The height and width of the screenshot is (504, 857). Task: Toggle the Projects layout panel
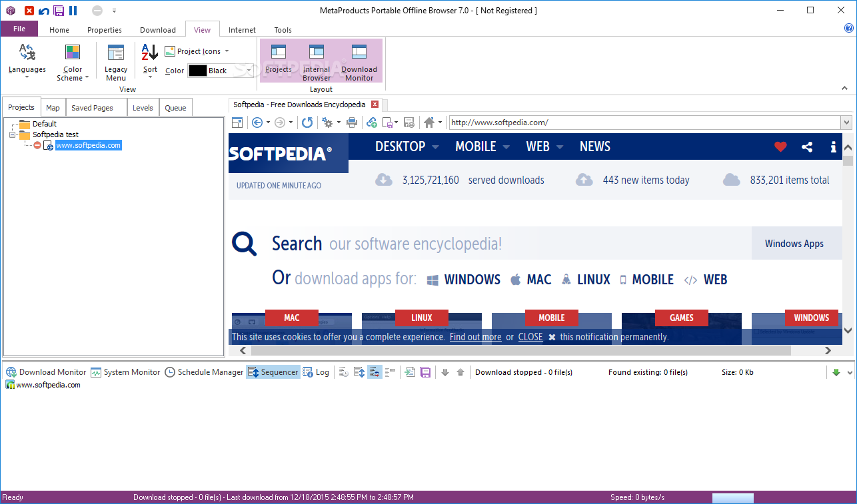(279, 59)
